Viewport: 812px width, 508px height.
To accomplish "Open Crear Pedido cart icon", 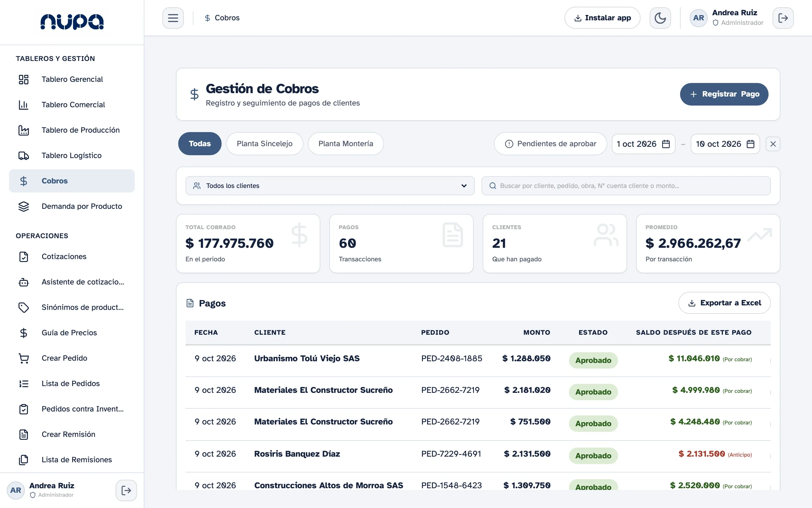I will [x=23, y=358].
